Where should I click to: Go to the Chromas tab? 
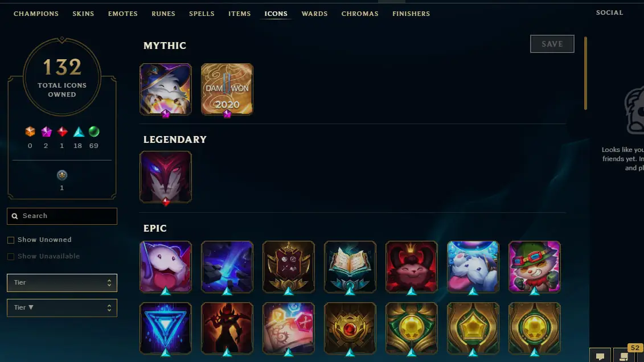[x=360, y=14]
